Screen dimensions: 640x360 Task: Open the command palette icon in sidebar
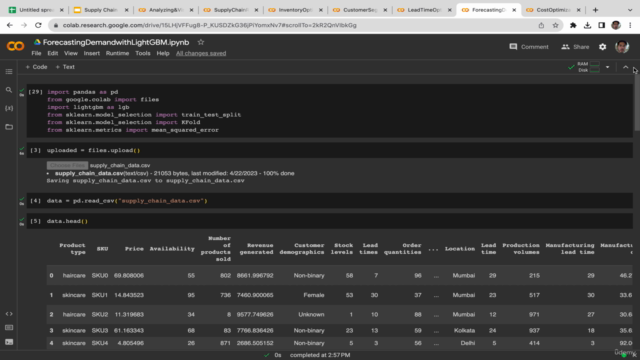point(9,328)
